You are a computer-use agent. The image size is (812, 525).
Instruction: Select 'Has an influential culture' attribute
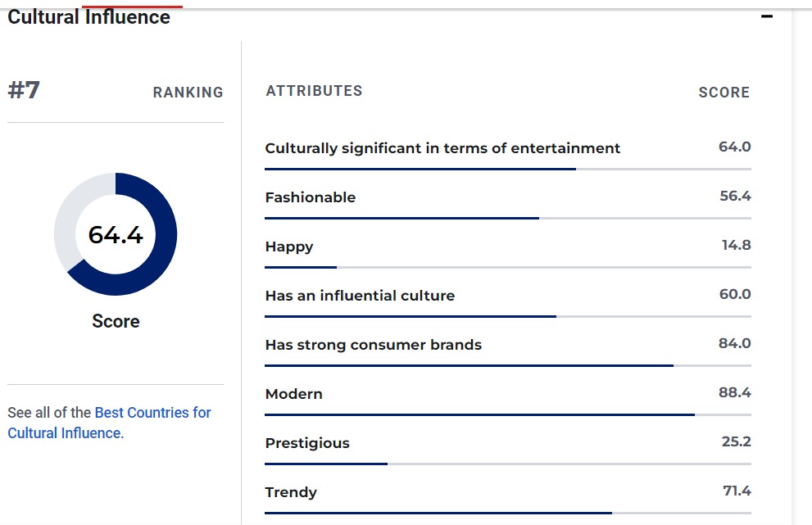(x=360, y=296)
